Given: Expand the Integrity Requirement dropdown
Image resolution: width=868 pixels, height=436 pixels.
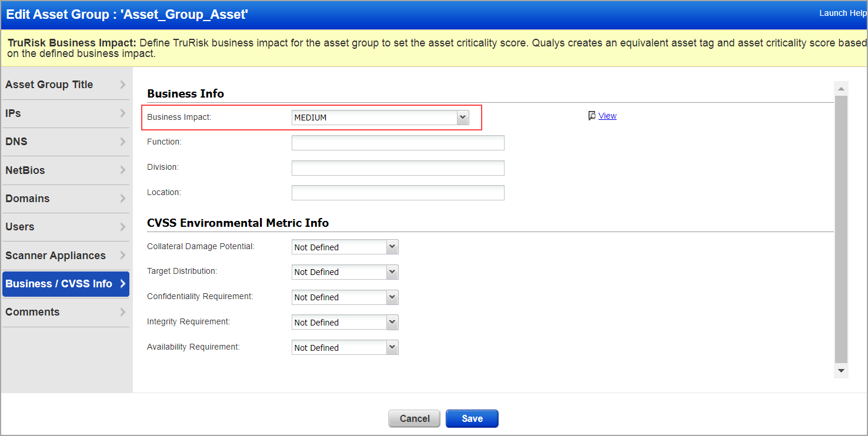Looking at the screenshot, I should click(x=345, y=323).
